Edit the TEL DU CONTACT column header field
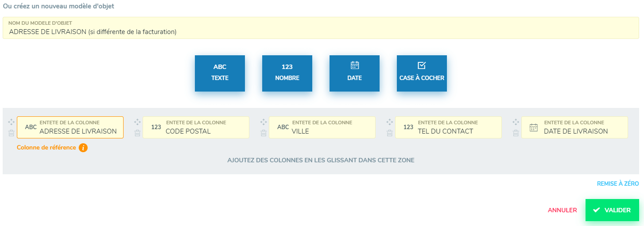Screen dimensions: 644x226 (x=448, y=127)
